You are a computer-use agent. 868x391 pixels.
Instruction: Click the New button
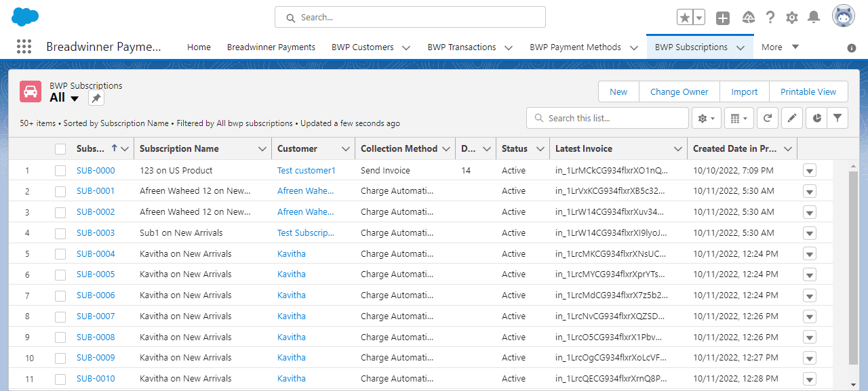[618, 91]
